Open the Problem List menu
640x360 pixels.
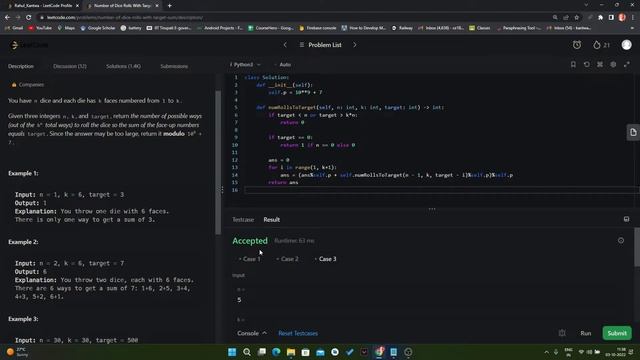click(x=320, y=45)
